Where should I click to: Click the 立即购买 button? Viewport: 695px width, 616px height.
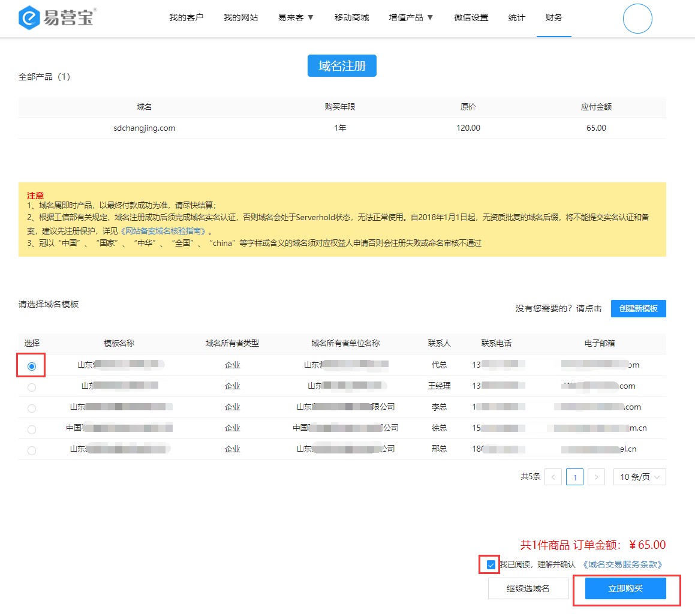625,588
